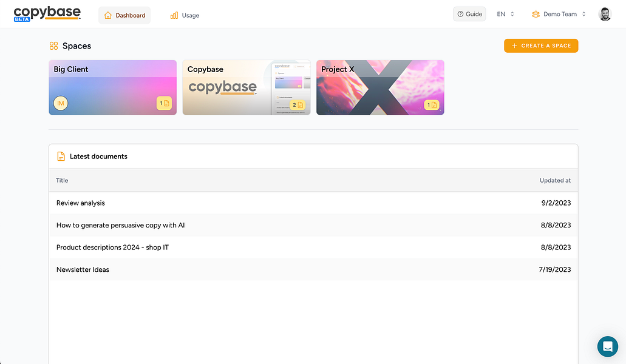Open the Demo Team people icon
This screenshot has height=364, width=626.
coord(535,13)
